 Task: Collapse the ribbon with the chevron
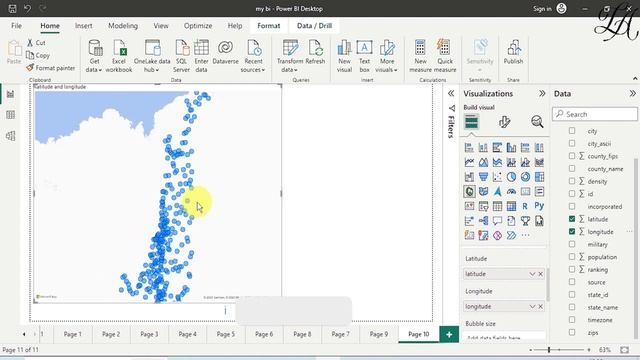coord(635,78)
